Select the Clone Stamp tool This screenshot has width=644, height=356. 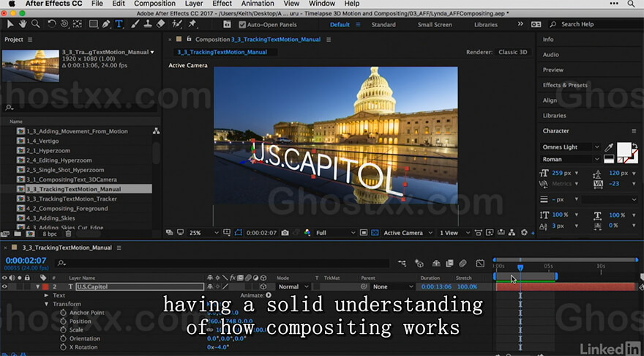(148, 24)
